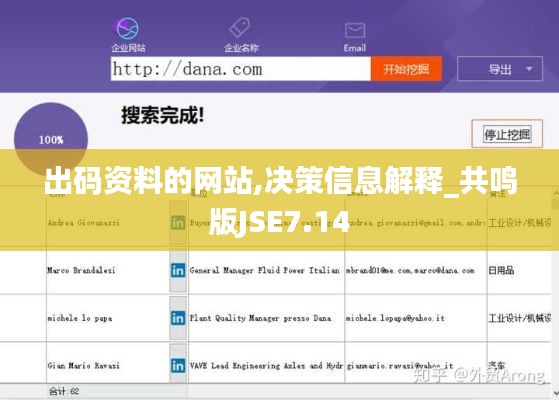Open LinkedIn icon for Andrea Giovanazzi

point(178,223)
